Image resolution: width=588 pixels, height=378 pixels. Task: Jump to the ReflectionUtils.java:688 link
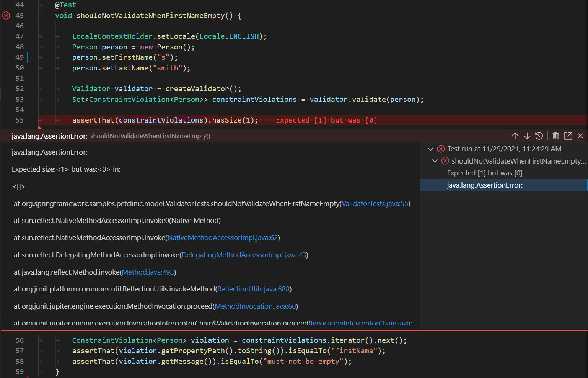click(253, 289)
